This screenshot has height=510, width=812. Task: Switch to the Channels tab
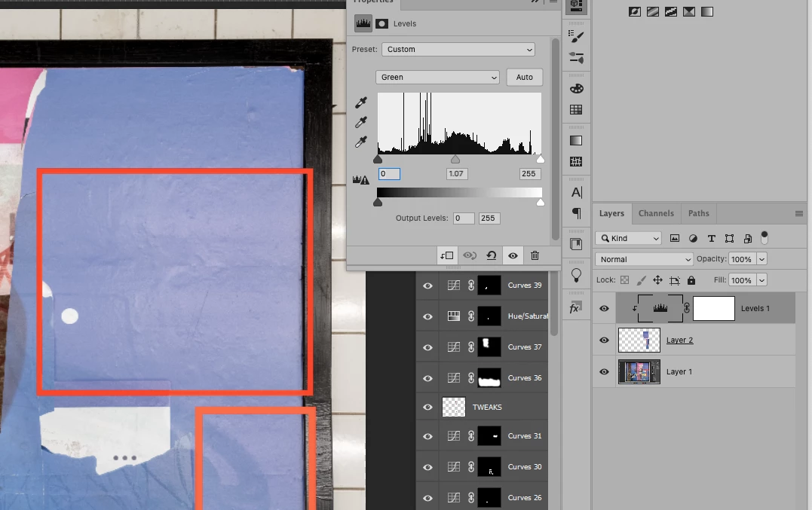click(x=656, y=213)
